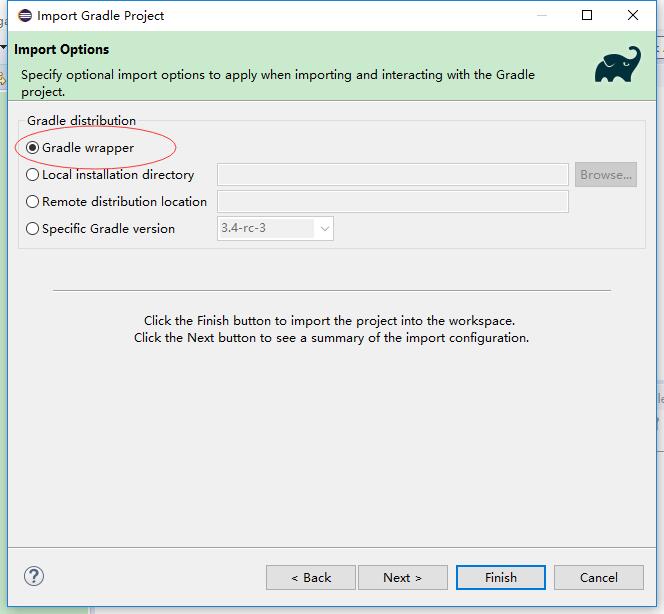Click the Gradle elephant logo
664x614 pixels.
617,66
